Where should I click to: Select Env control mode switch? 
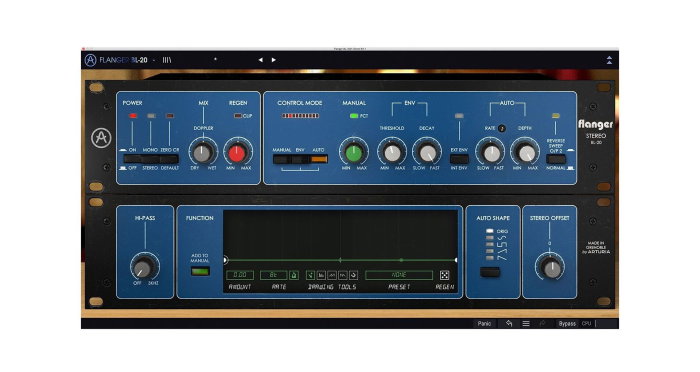pyautogui.click(x=300, y=159)
